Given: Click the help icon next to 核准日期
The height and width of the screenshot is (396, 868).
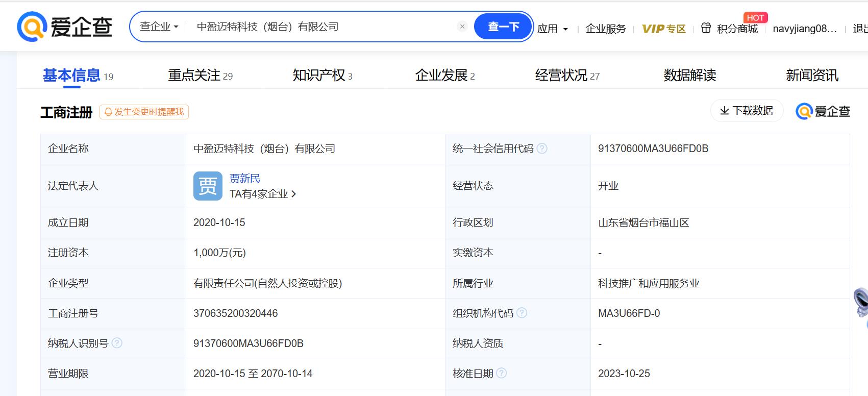Looking at the screenshot, I should coord(502,373).
